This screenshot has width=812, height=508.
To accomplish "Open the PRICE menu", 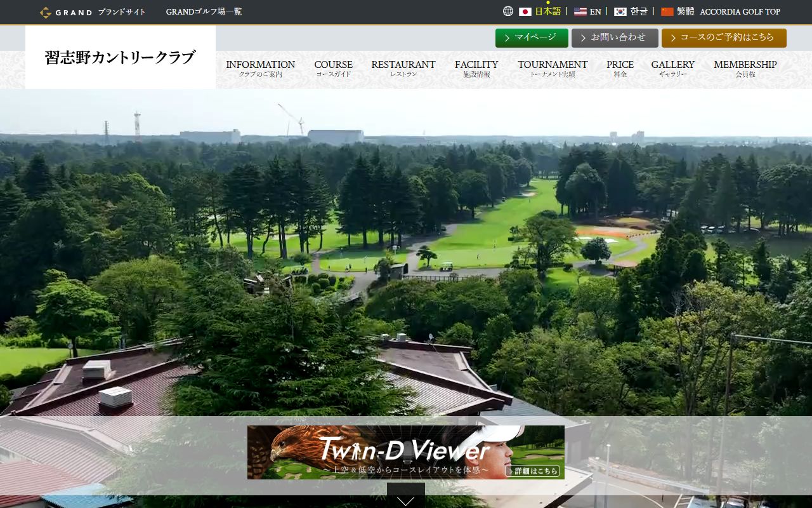I will 620,69.
